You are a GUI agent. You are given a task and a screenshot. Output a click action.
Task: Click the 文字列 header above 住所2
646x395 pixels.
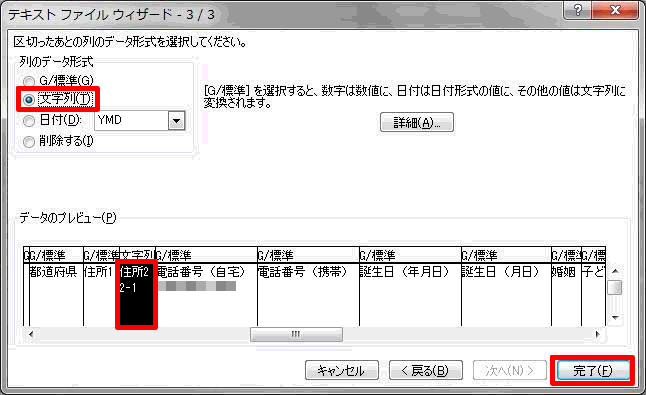pos(137,255)
